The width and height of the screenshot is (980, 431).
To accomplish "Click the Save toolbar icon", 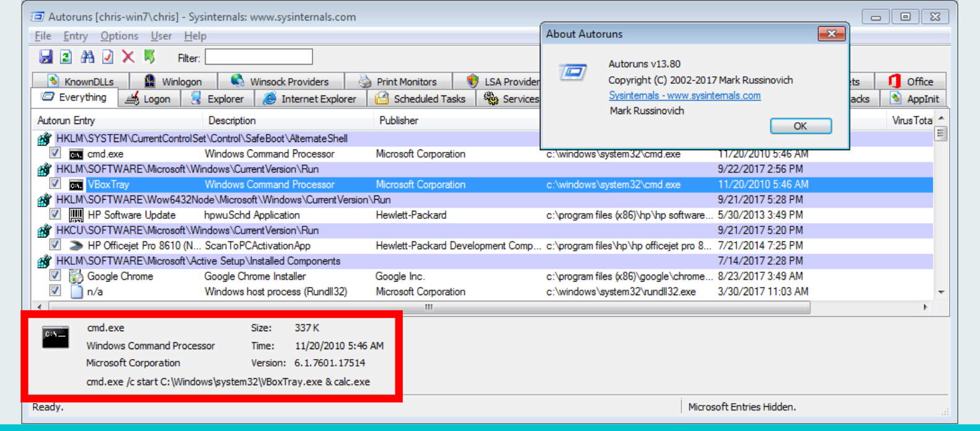I will point(46,57).
